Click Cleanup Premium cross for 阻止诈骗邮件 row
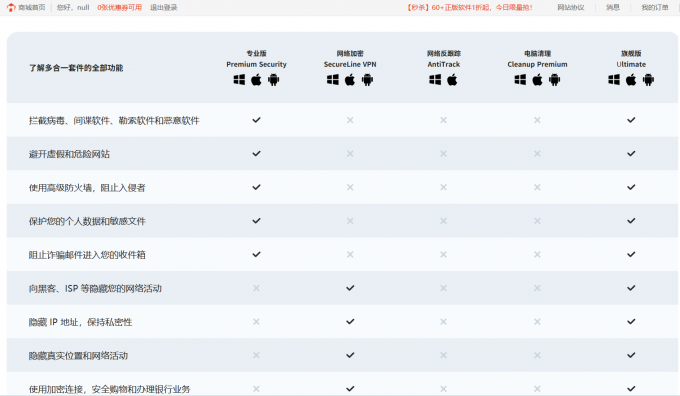Image resolution: width=680 pixels, height=396 pixels. 537,255
